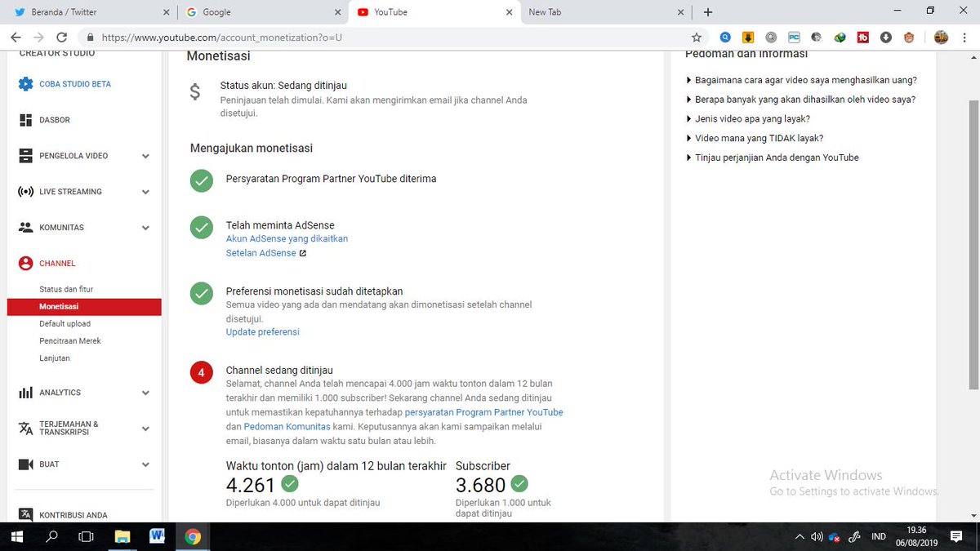This screenshot has height=551, width=980.
Task: Open a new browser tab
Action: (708, 12)
